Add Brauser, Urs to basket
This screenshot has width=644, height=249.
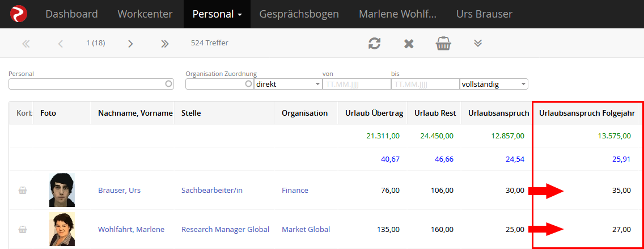coord(23,190)
